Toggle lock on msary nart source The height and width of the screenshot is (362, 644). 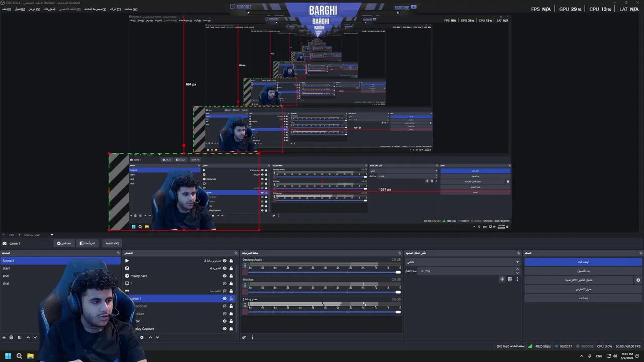click(x=231, y=276)
